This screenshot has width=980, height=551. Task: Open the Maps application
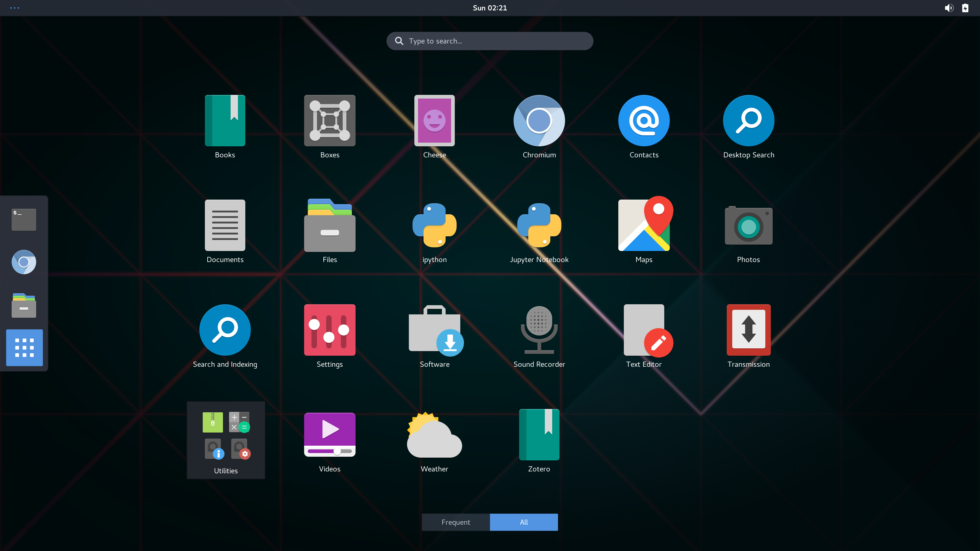click(644, 226)
